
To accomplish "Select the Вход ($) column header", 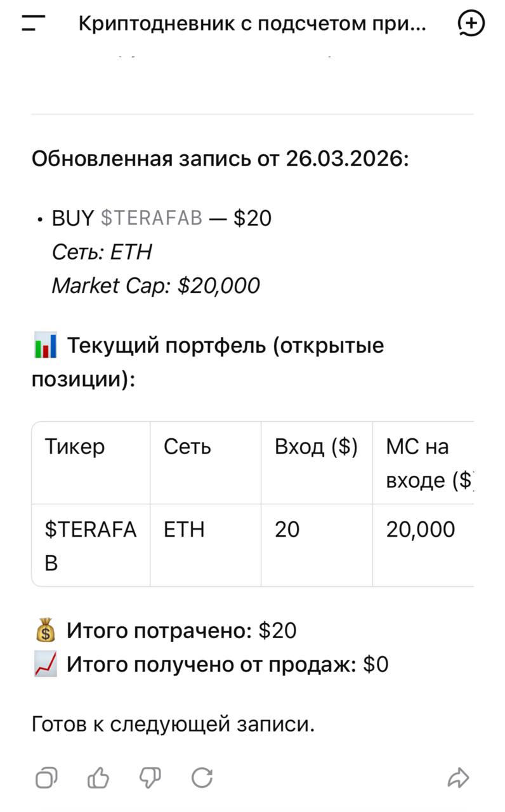I will coord(316,447).
